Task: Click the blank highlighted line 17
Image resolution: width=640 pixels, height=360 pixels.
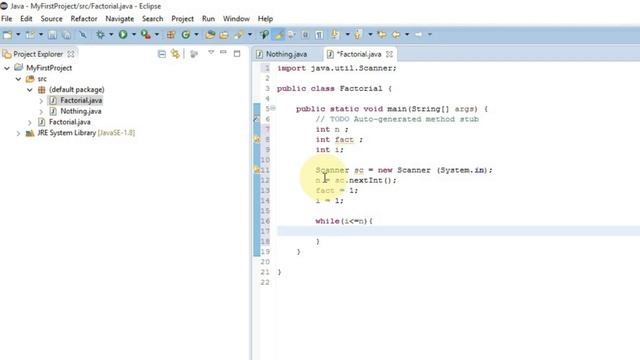Action: coord(458,231)
